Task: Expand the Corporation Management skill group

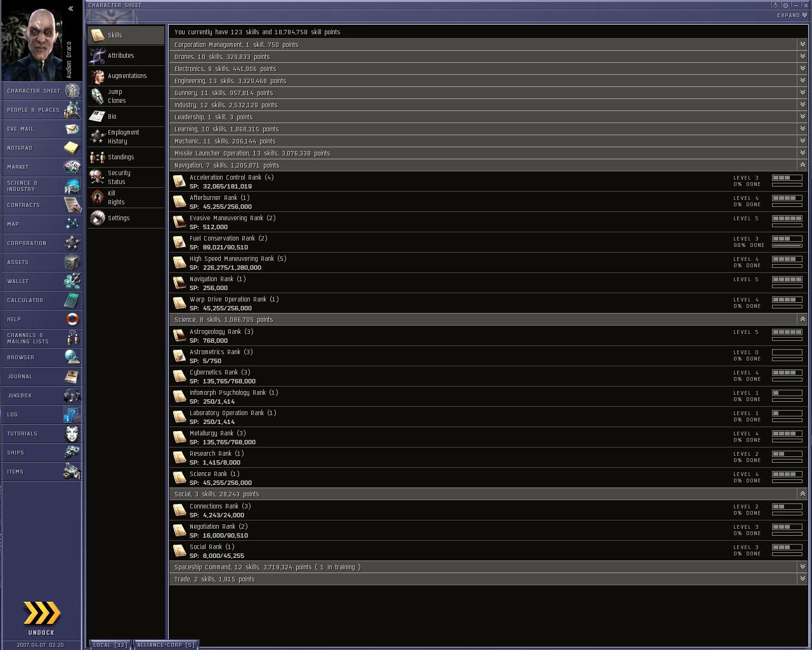Action: (802, 44)
